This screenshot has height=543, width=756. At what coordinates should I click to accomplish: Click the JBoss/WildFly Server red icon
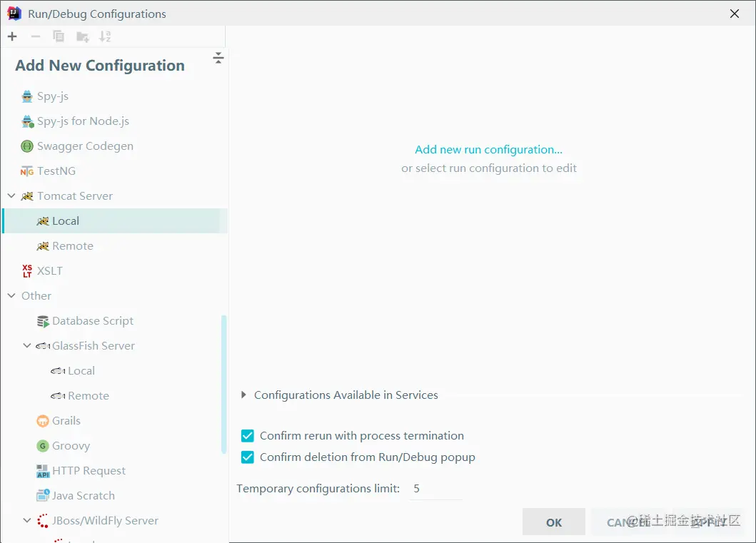coord(43,521)
